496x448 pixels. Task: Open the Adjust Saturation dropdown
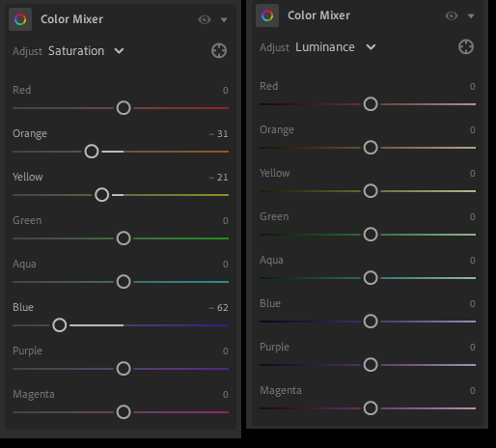click(x=86, y=51)
